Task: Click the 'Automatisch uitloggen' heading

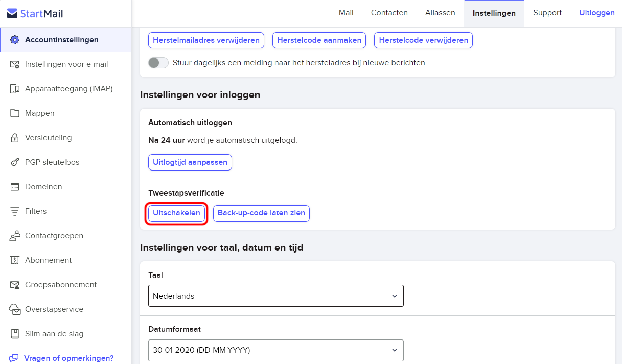Action: click(x=190, y=123)
